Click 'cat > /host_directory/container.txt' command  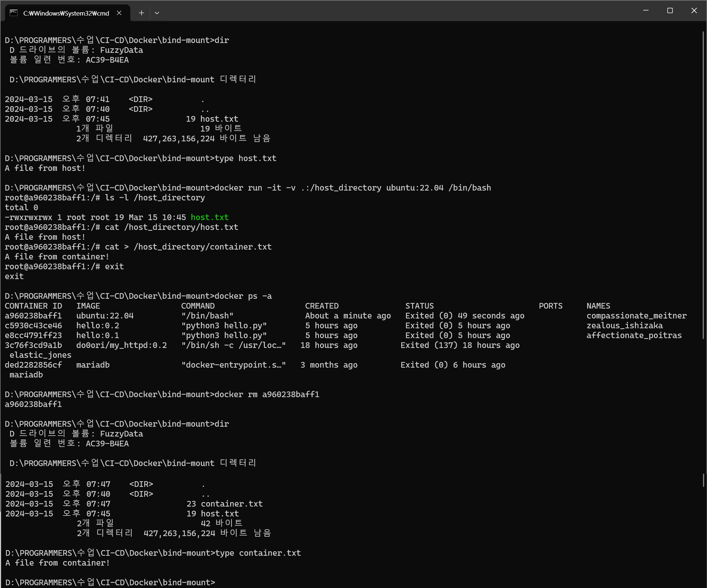188,247
